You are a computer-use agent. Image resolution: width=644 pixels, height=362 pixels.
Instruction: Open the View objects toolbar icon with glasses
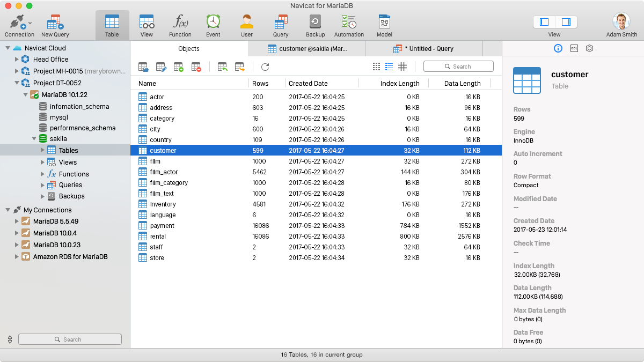[x=147, y=21]
